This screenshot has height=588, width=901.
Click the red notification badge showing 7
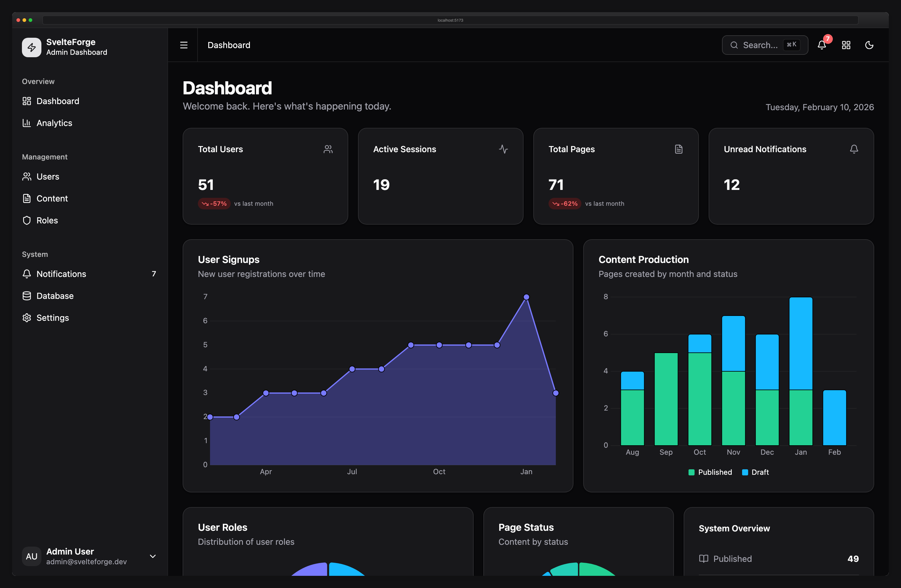point(828,39)
